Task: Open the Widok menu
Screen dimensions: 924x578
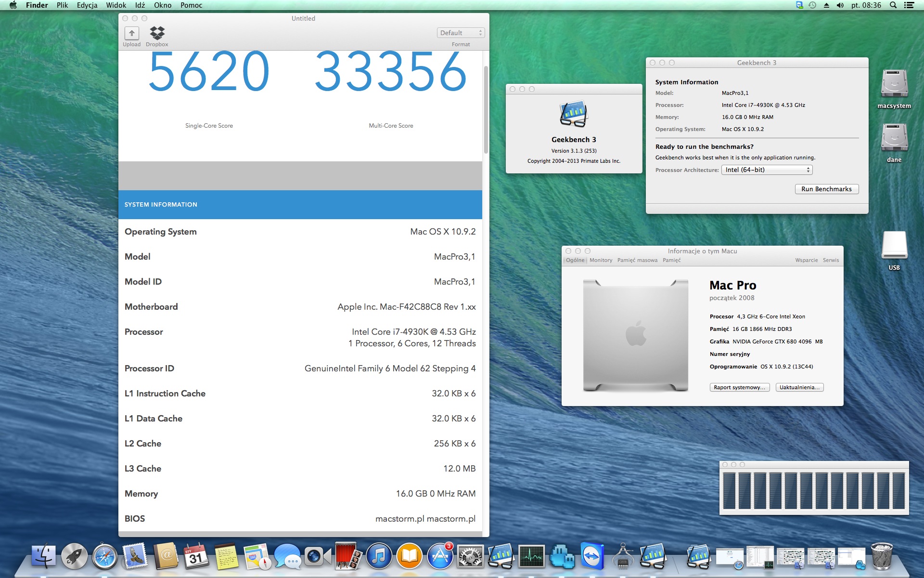Action: (x=116, y=5)
